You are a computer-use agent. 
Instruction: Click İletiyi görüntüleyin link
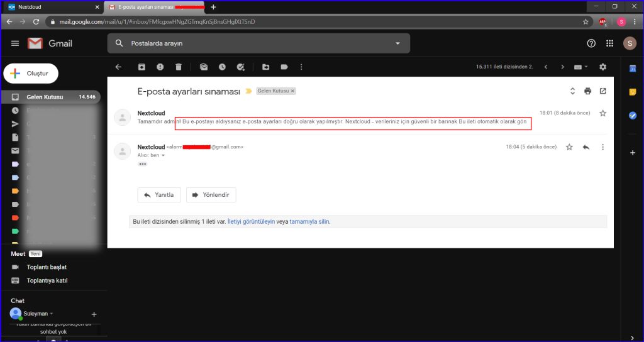[252, 222]
